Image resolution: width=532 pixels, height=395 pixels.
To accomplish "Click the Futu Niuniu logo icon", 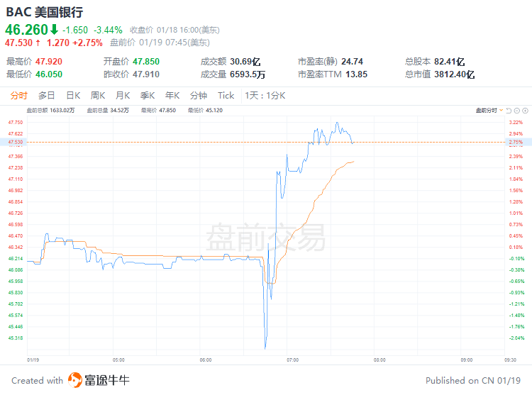I will pos(74,380).
